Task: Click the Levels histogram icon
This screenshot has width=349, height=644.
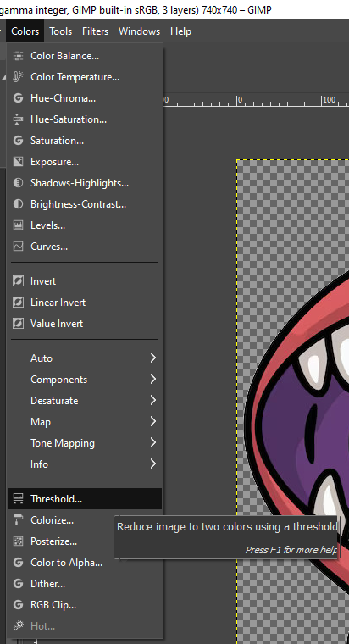Action: 18,225
